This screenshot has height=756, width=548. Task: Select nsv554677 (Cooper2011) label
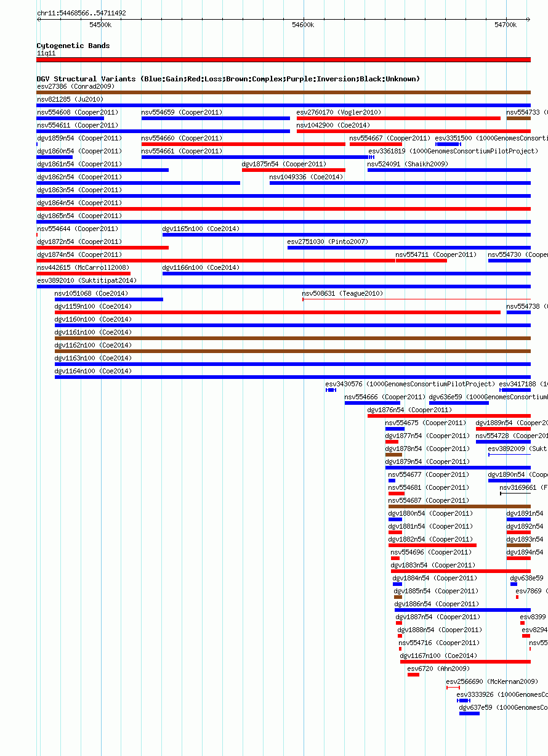429,474
